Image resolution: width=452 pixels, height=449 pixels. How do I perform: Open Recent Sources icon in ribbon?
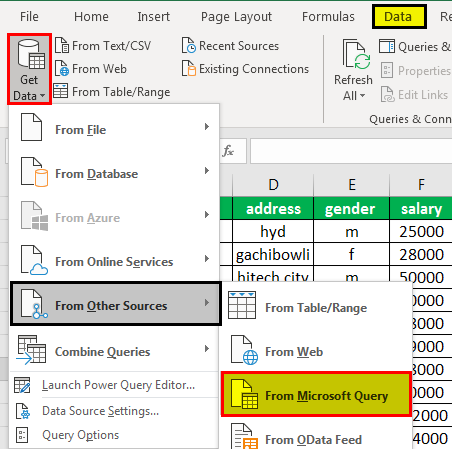click(189, 45)
